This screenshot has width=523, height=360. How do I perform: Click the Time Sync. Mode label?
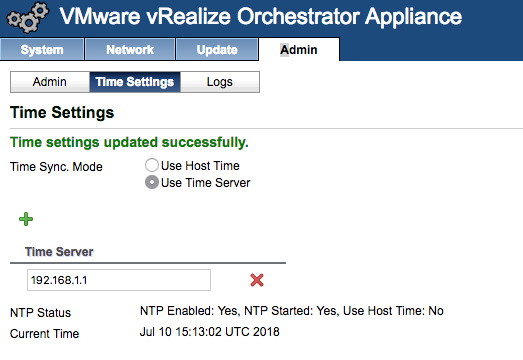click(56, 166)
